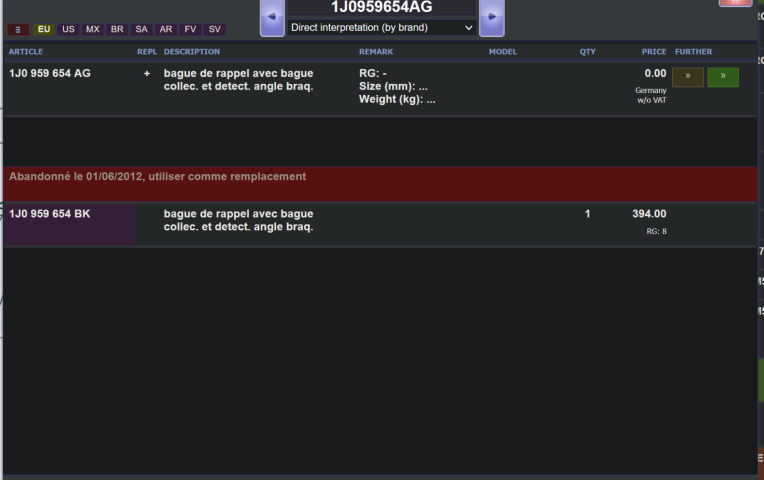Open the Direct interpretation (by brand) dropdown

pyautogui.click(x=381, y=28)
